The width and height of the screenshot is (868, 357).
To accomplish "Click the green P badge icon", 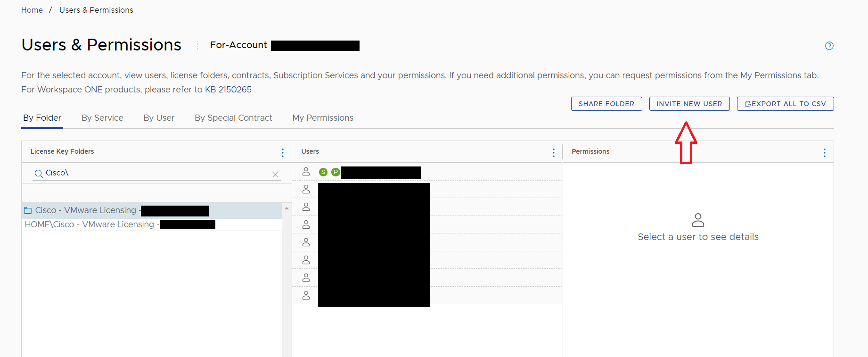I will point(336,172).
